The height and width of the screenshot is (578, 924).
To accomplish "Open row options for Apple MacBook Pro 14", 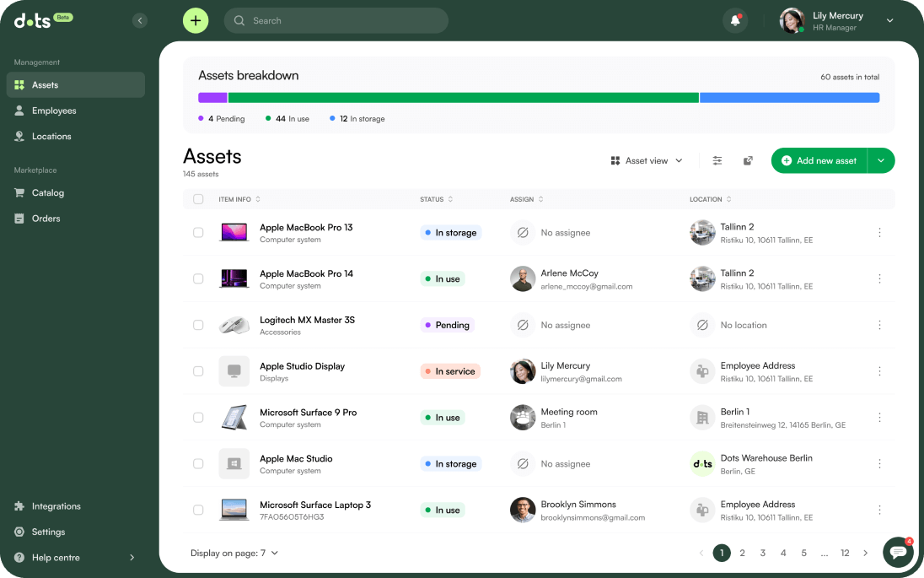I will pyautogui.click(x=879, y=278).
